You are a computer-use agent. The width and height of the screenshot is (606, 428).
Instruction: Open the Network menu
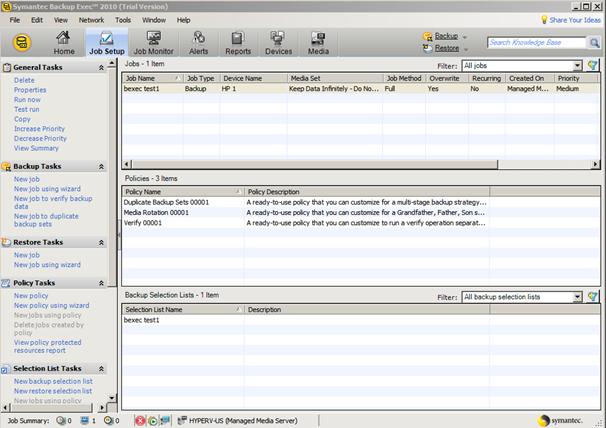[91, 20]
